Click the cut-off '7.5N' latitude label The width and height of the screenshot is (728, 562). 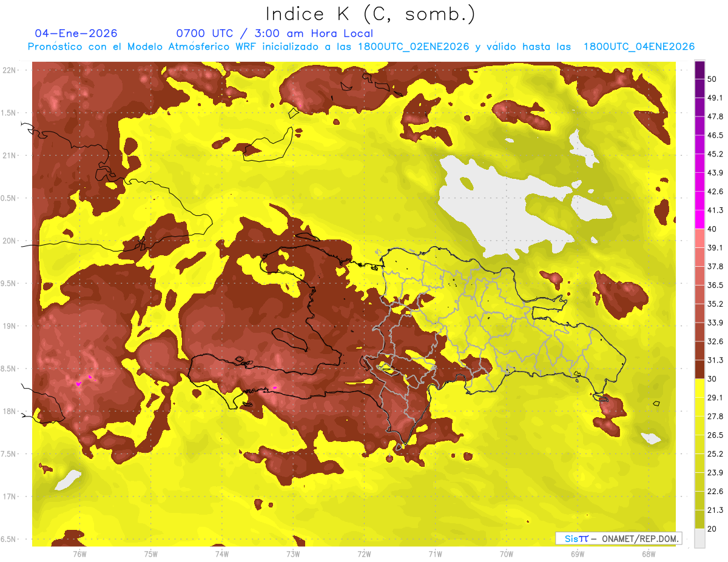(10, 454)
